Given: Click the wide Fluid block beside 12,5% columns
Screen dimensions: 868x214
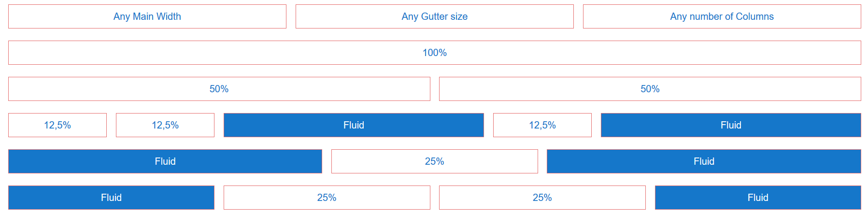Looking at the screenshot, I should 354,125.
